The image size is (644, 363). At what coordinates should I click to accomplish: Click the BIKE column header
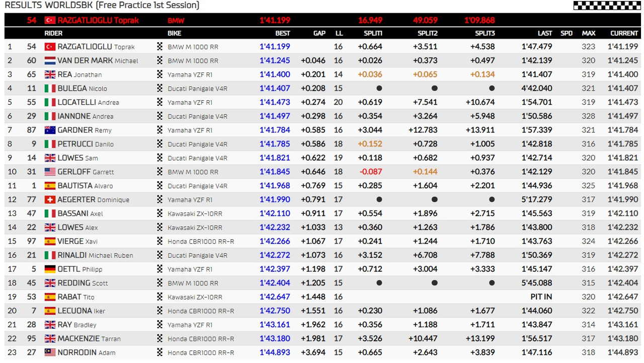[x=175, y=33]
